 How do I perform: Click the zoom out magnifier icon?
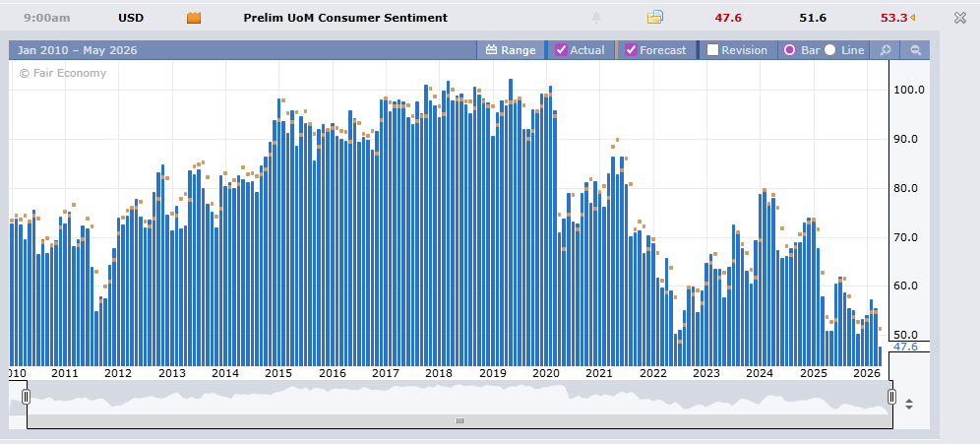(916, 50)
